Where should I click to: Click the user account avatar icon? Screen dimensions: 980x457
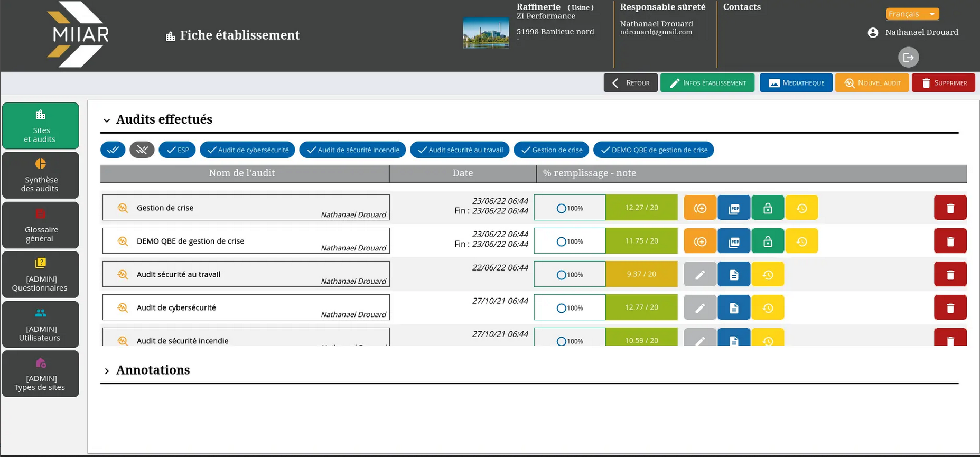(x=873, y=33)
